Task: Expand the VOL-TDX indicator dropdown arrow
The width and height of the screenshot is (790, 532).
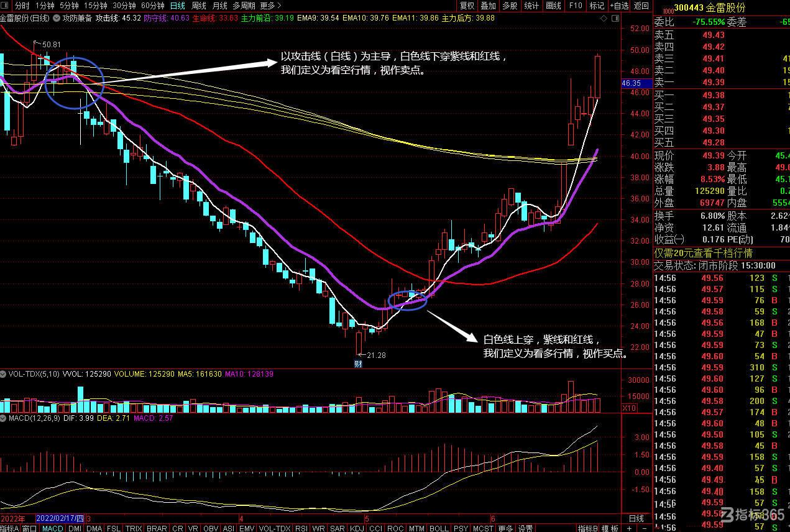Action: coord(4,374)
